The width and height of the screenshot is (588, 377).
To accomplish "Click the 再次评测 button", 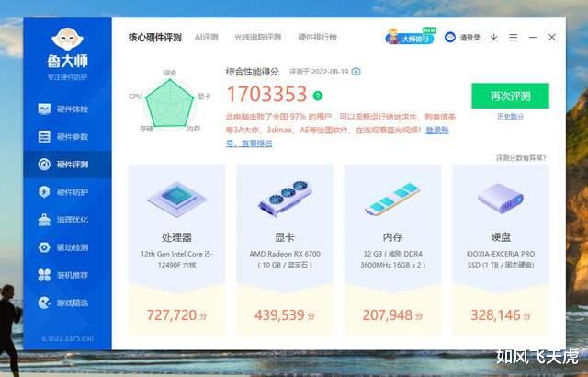I will (x=510, y=96).
